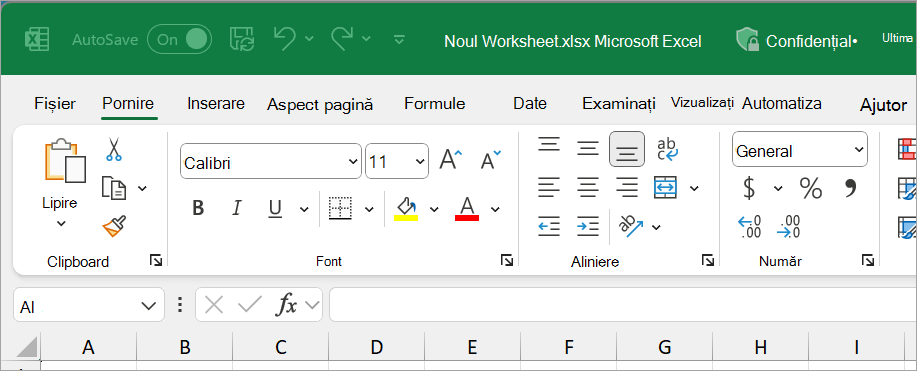Select the Format Painter brush

click(115, 226)
